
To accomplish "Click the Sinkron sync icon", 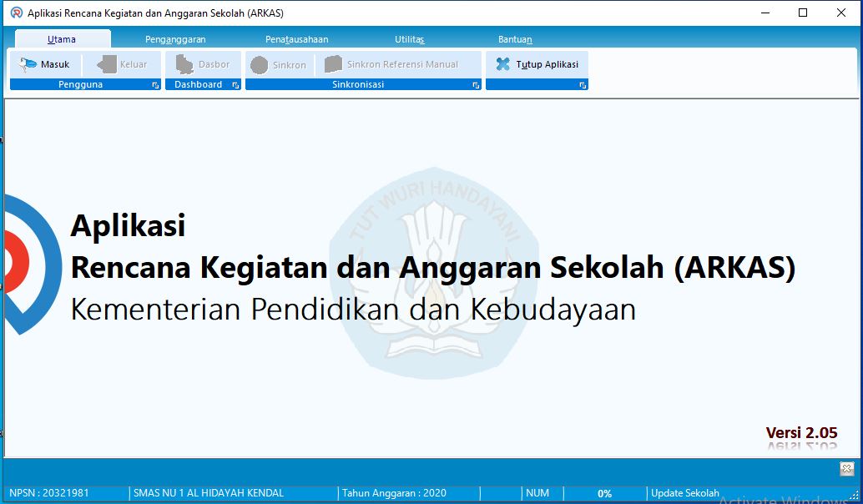I will point(260,65).
